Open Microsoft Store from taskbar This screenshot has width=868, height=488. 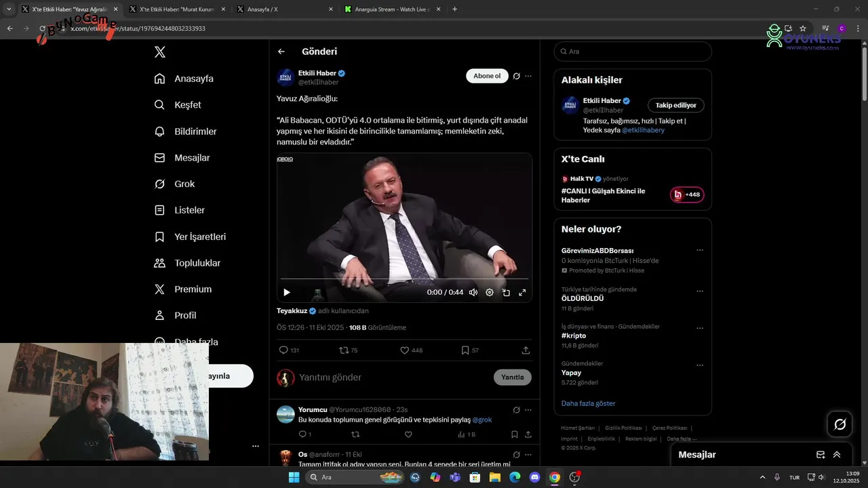pyautogui.click(x=475, y=477)
